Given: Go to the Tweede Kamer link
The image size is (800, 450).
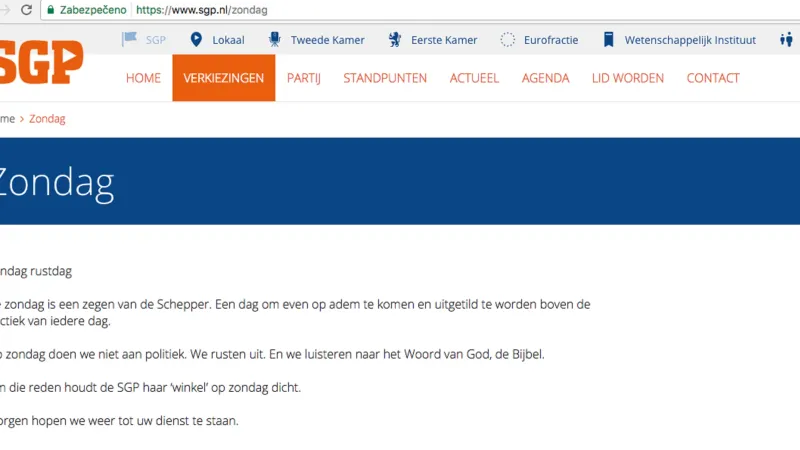Looking at the screenshot, I should pyautogui.click(x=328, y=40).
